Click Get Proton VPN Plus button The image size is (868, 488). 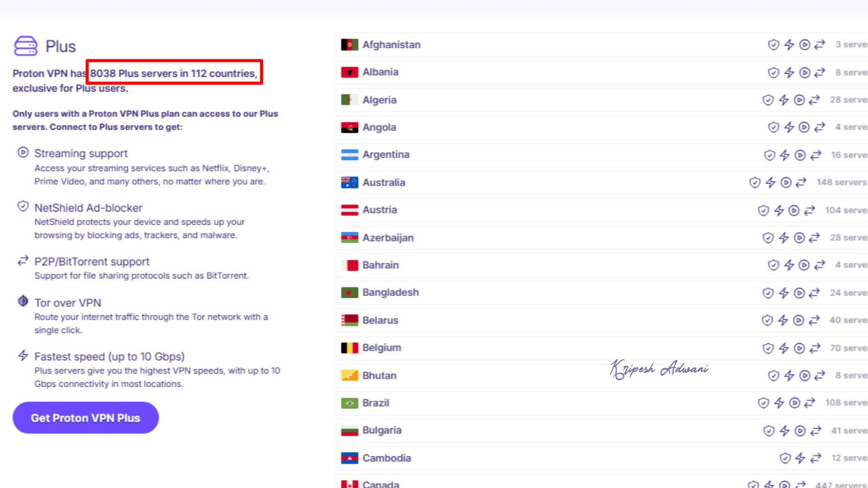pos(85,418)
